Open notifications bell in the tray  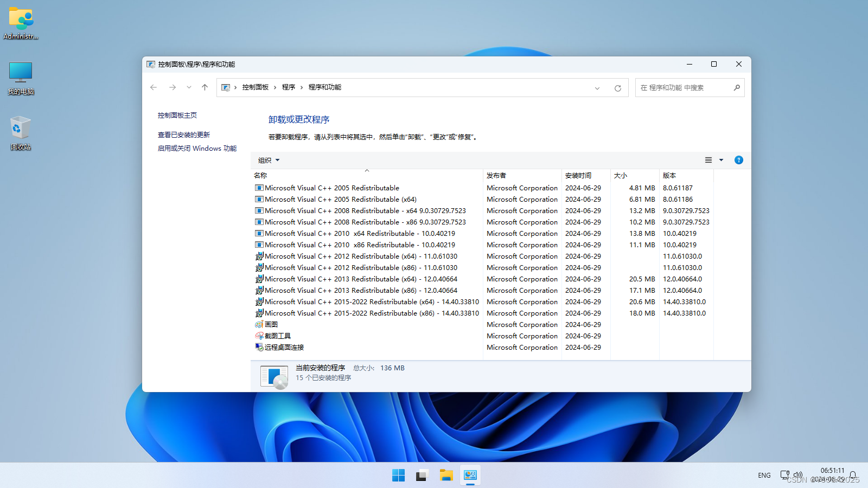coord(853,476)
